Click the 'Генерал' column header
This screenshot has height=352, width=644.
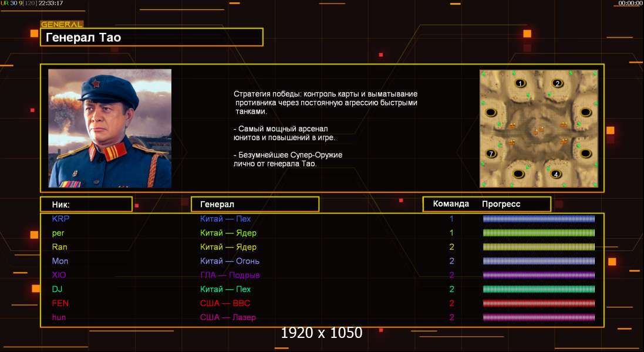(x=255, y=204)
